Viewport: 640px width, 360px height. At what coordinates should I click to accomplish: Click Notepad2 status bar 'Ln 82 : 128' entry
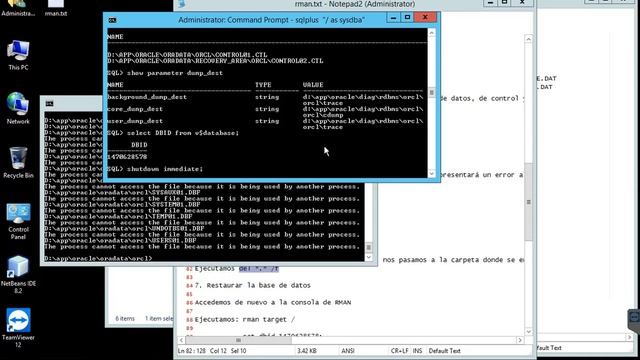pos(192,351)
